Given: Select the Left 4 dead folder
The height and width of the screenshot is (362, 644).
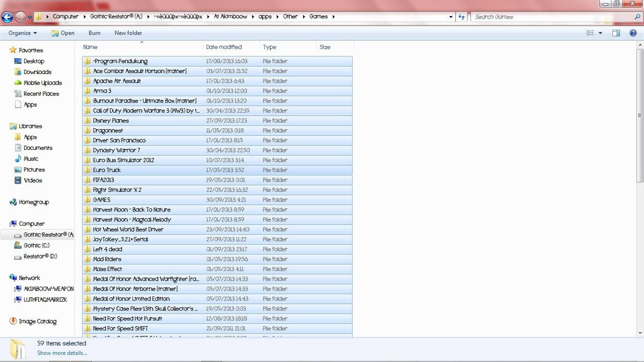Looking at the screenshot, I should coord(217,249).
